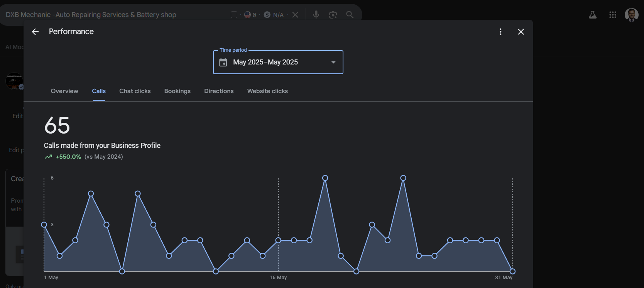
Task: Click the 16 May data point on chart
Action: click(278, 240)
